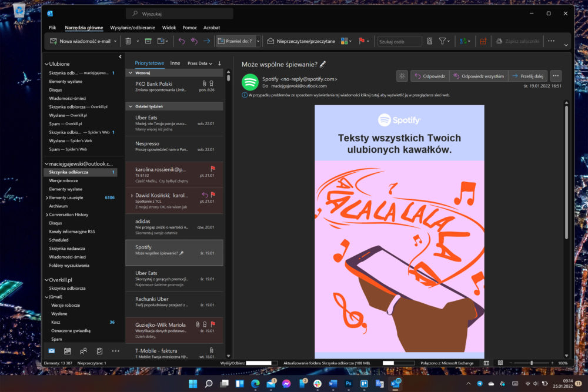Open Messenger from the taskbar
Screen dimensions: 588x392
click(x=286, y=383)
